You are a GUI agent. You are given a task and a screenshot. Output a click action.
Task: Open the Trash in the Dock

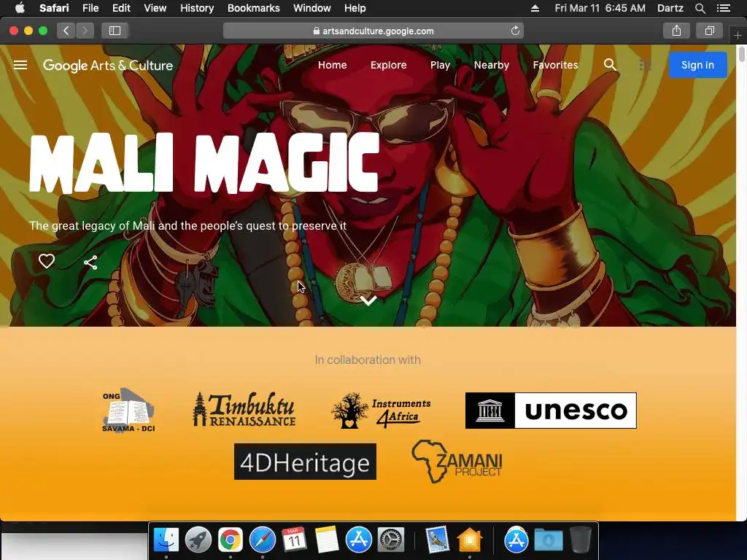pos(580,540)
